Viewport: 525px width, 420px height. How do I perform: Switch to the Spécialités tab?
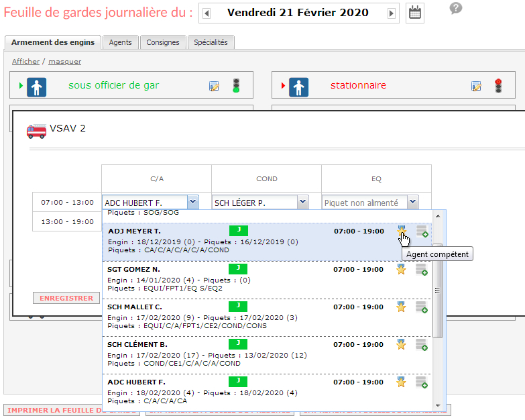[x=211, y=42]
